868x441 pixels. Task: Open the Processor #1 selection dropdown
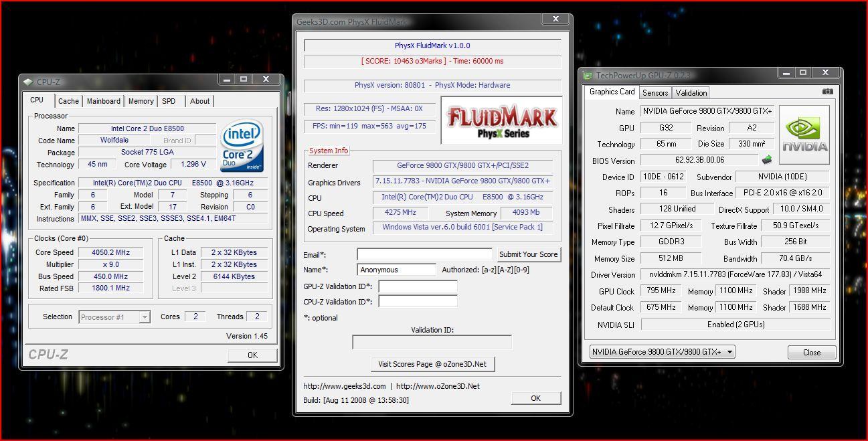(114, 317)
